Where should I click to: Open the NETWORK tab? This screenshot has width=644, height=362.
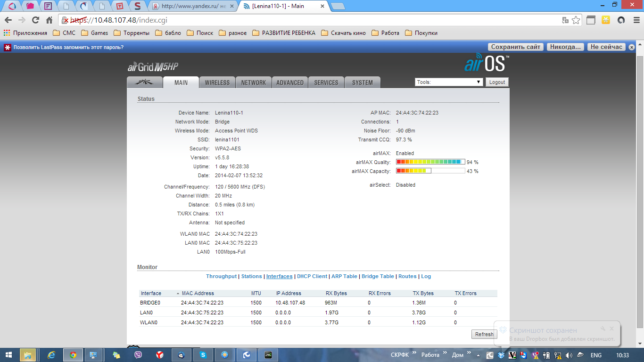click(x=254, y=82)
